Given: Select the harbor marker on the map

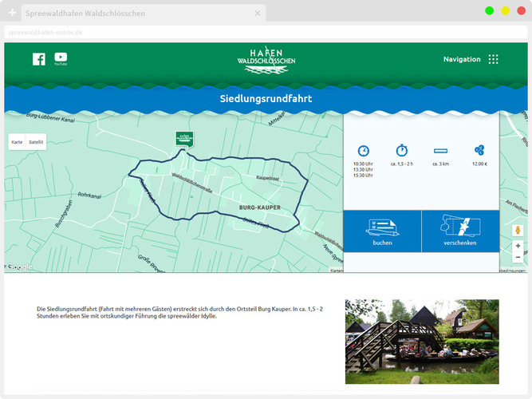Looking at the screenshot, I should tap(184, 140).
